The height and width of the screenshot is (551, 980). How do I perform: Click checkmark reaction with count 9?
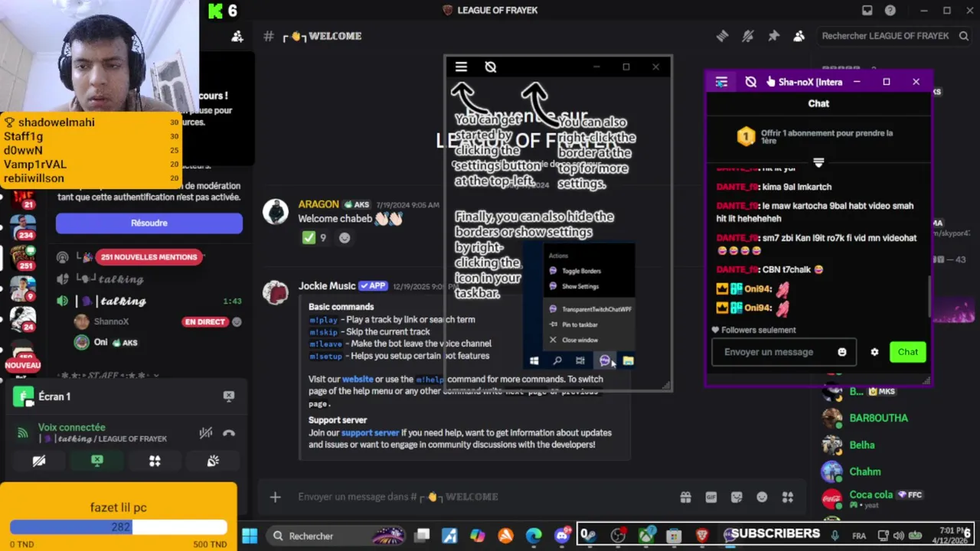pyautogui.click(x=315, y=238)
